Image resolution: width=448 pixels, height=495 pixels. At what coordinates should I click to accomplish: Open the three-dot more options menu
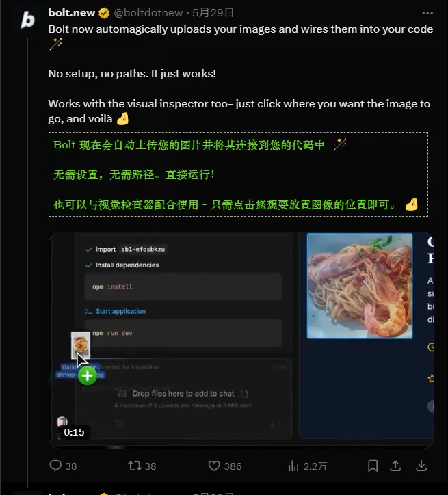point(427,13)
